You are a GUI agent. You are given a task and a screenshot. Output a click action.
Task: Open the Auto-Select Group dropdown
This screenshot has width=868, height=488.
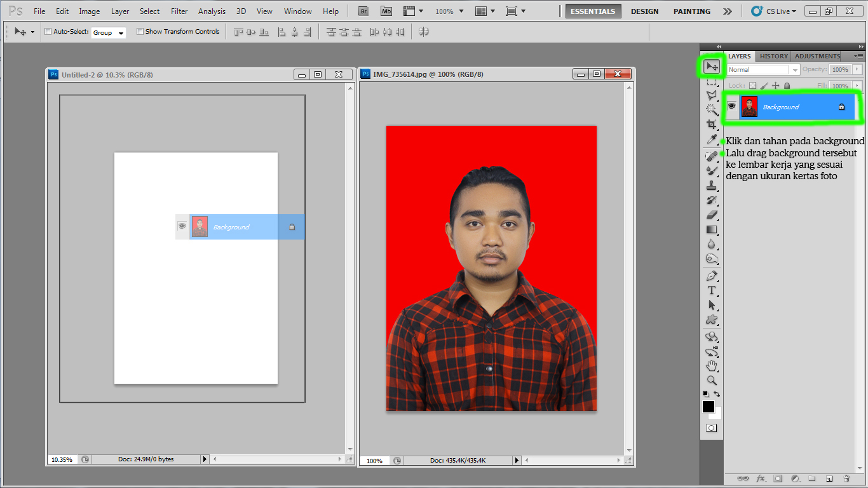(x=108, y=32)
